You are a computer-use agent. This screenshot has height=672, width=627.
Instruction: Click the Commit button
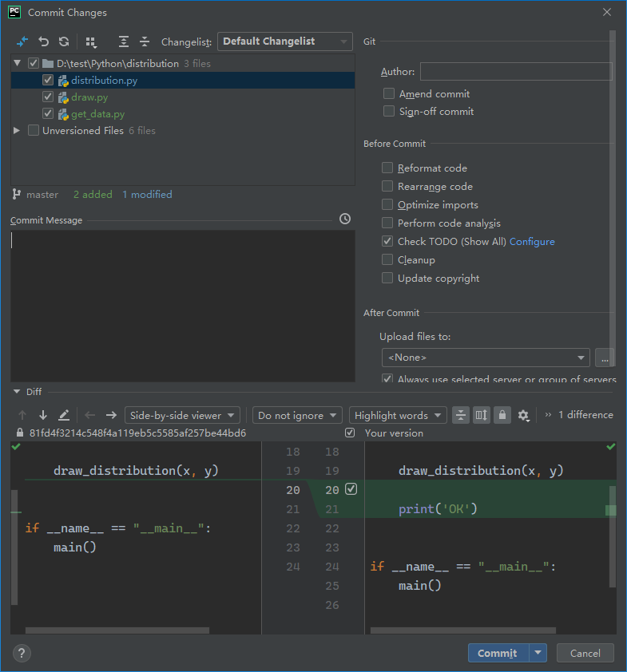(x=498, y=653)
